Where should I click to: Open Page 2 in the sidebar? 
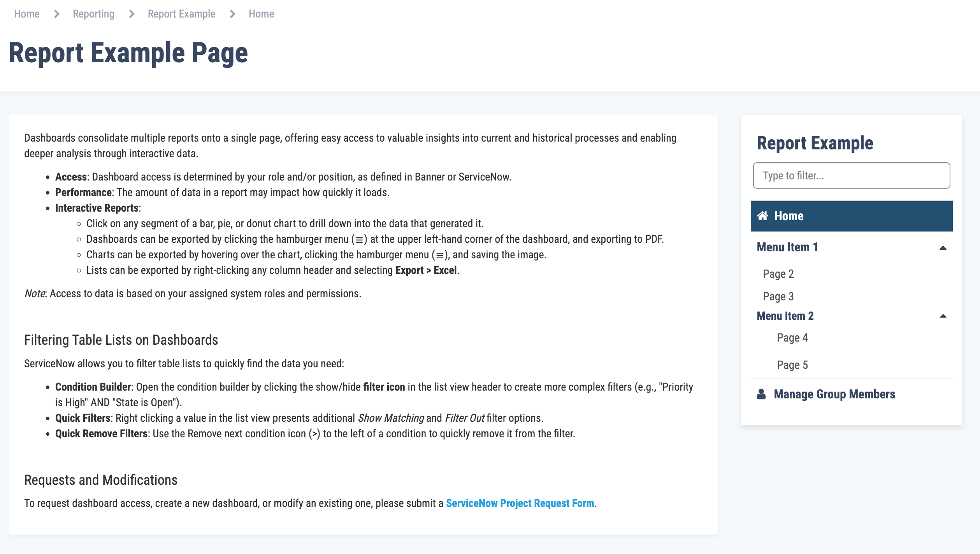(x=778, y=274)
